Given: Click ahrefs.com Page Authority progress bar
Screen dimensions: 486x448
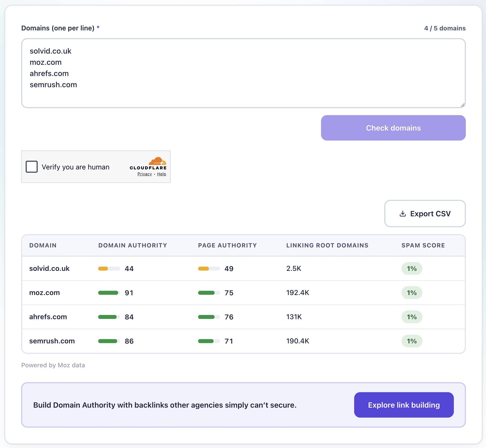Looking at the screenshot, I should point(209,317).
